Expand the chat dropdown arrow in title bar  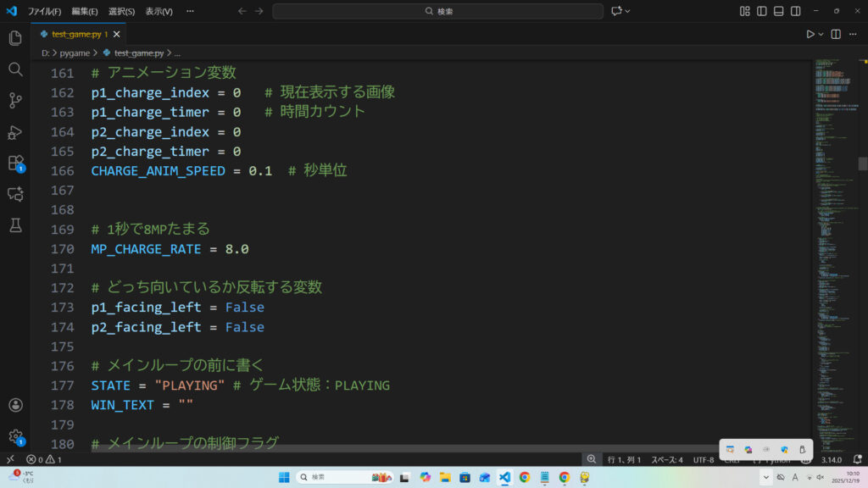point(628,11)
